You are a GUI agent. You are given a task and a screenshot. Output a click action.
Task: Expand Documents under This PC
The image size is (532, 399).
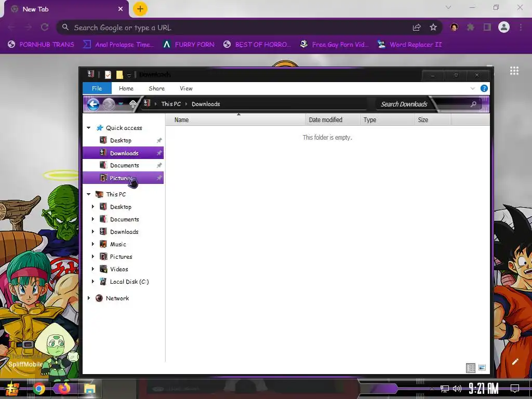[93, 219]
